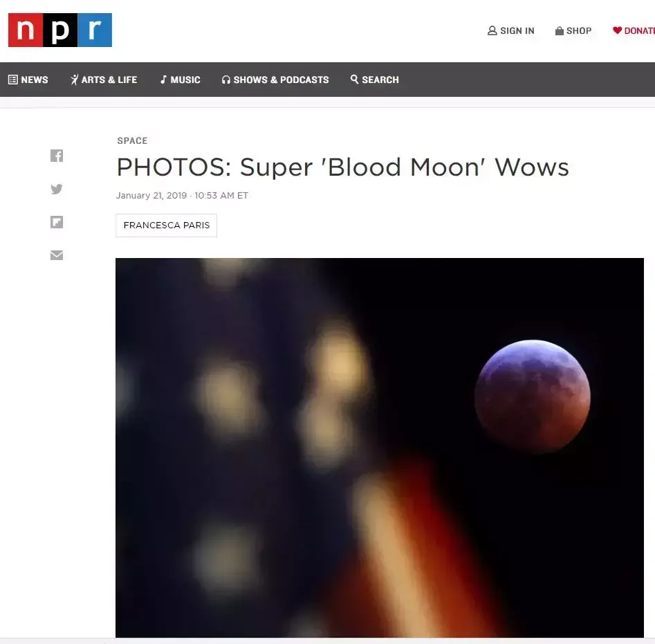The height and width of the screenshot is (644, 655).
Task: Click the magnifying glass search icon
Action: 354,79
